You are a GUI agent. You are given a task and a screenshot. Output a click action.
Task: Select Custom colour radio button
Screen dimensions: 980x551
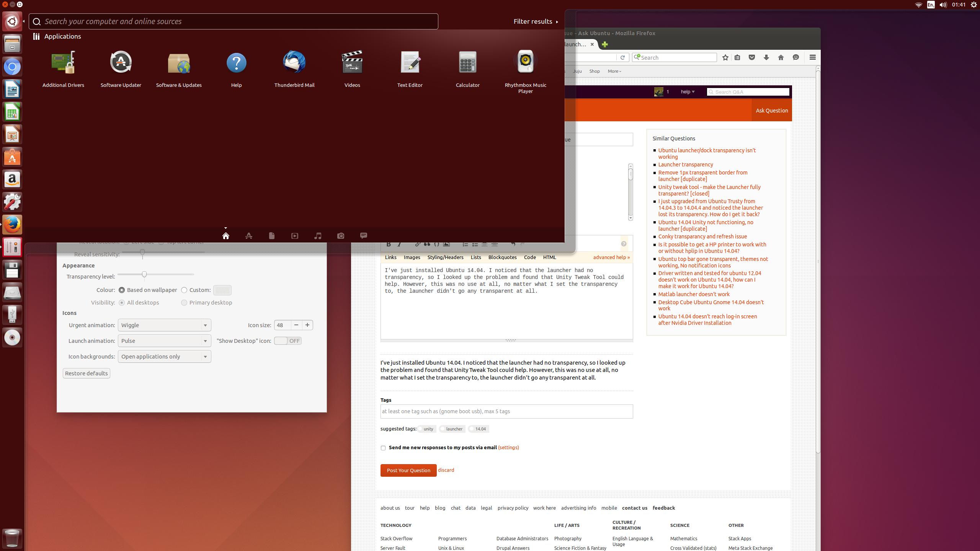[184, 290]
